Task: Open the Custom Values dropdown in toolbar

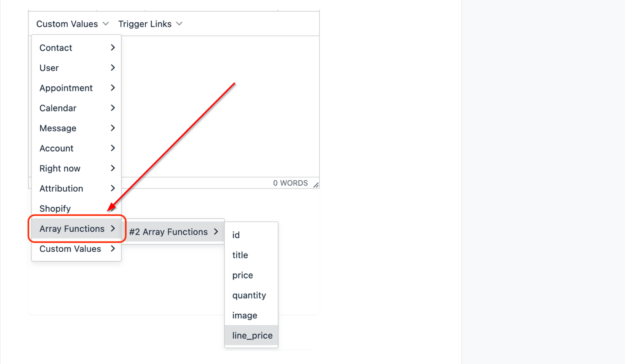Action: click(x=72, y=24)
